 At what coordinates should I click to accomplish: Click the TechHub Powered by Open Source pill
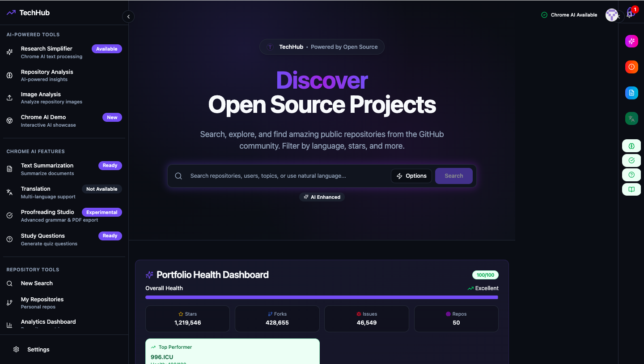tap(322, 47)
